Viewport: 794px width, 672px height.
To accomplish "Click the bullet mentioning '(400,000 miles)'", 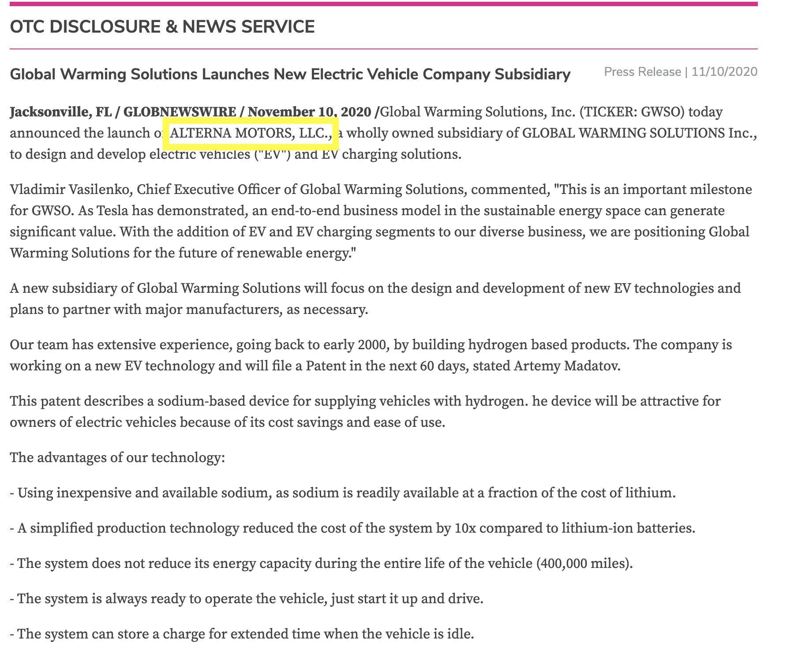I will click(x=321, y=564).
